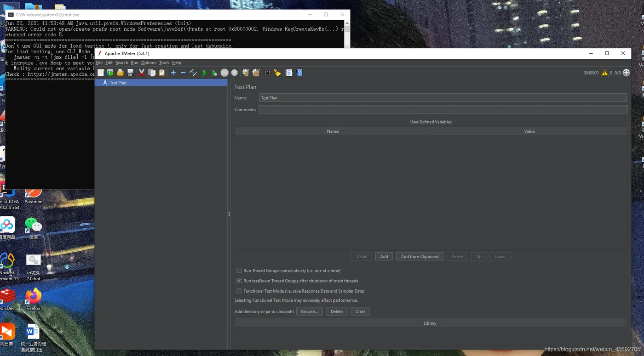Enable Run Thread Groups consecutively checkbox

[239, 271]
